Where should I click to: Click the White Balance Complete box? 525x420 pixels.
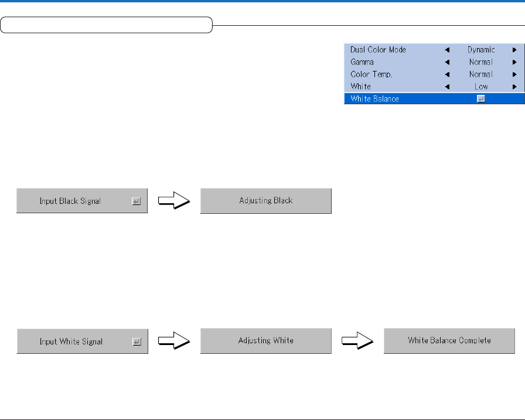449,340
